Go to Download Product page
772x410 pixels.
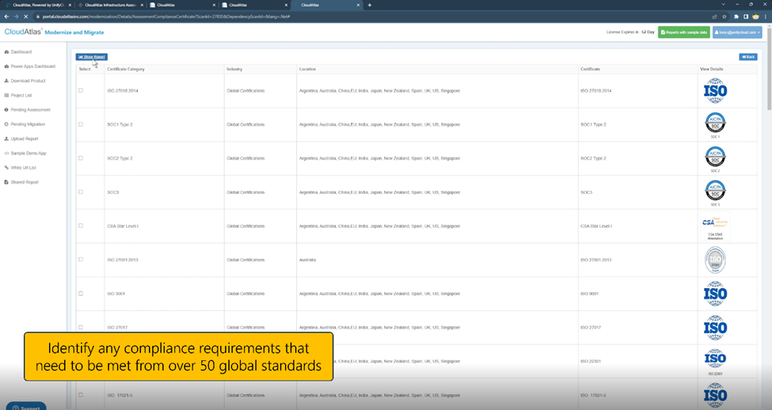click(25, 81)
